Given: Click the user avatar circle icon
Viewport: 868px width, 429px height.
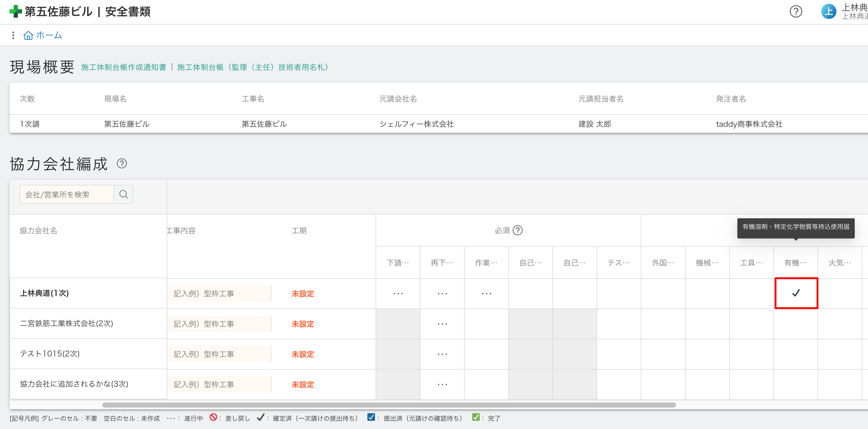Looking at the screenshot, I should point(828,11).
